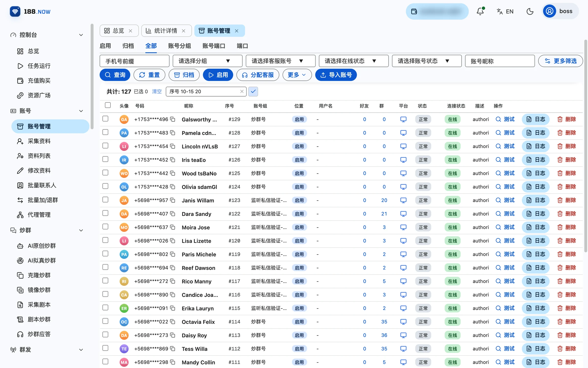This screenshot has width=588, height=368.
Task: Check the row for Iris teaEo
Action: 105,159
